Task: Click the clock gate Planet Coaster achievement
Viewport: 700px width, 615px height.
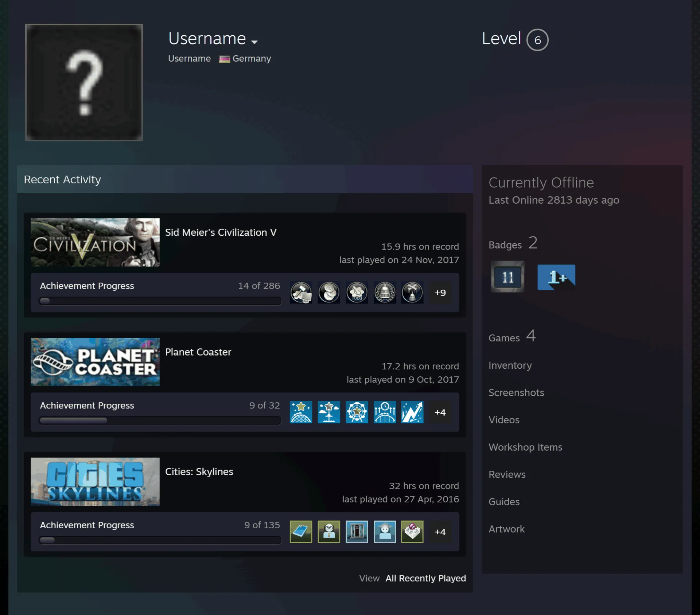Action: click(385, 412)
